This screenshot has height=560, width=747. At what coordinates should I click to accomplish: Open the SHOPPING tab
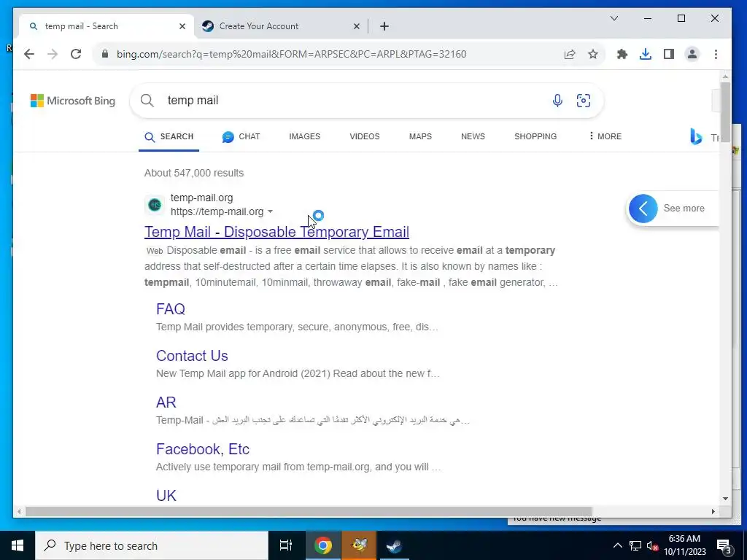(535, 136)
